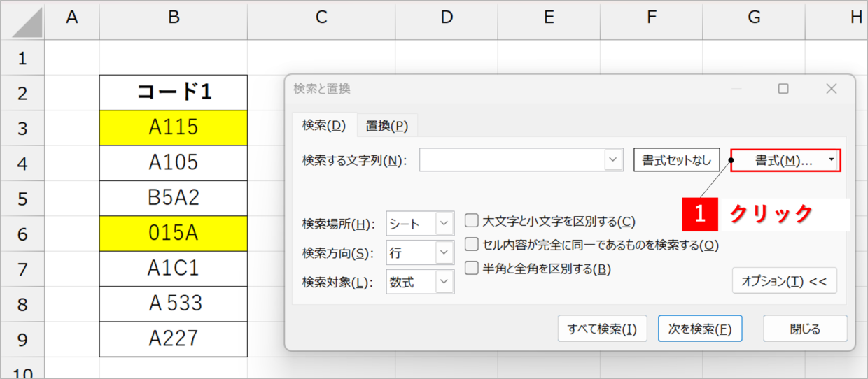Maximize the 検索と置換 dialog window
This screenshot has width=868, height=379.
(783, 89)
